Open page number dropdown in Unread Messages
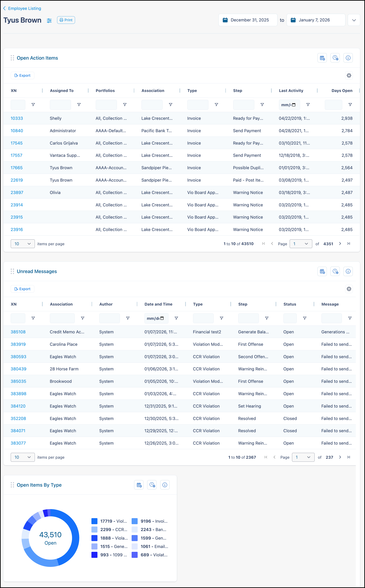 [x=303, y=457]
